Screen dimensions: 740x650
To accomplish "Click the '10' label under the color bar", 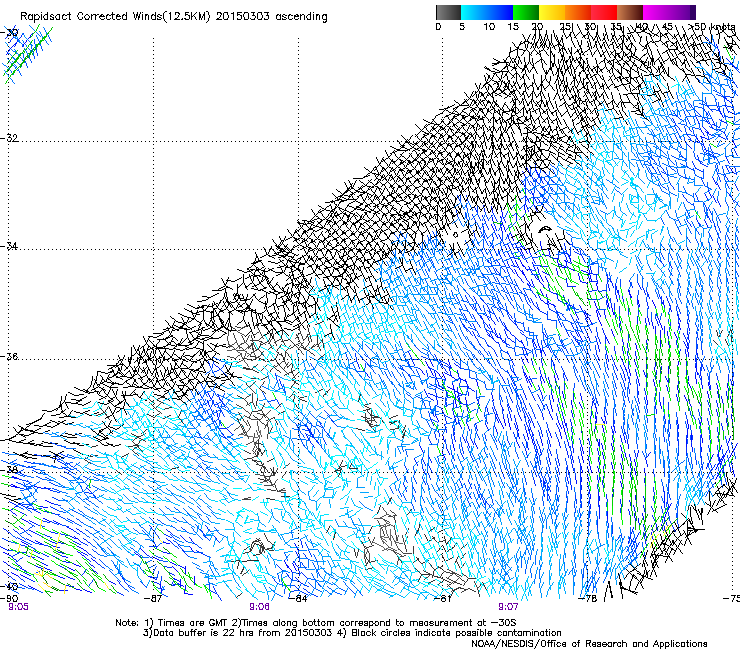I will (489, 27).
